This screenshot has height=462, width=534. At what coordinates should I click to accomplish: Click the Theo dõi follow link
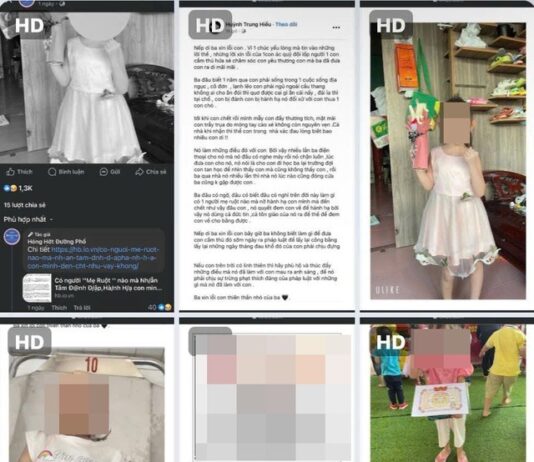point(286,24)
